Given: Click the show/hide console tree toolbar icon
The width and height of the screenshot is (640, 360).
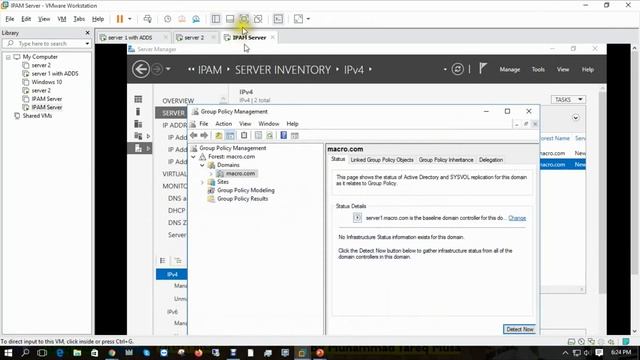Looking at the screenshot, I should click(x=230, y=136).
